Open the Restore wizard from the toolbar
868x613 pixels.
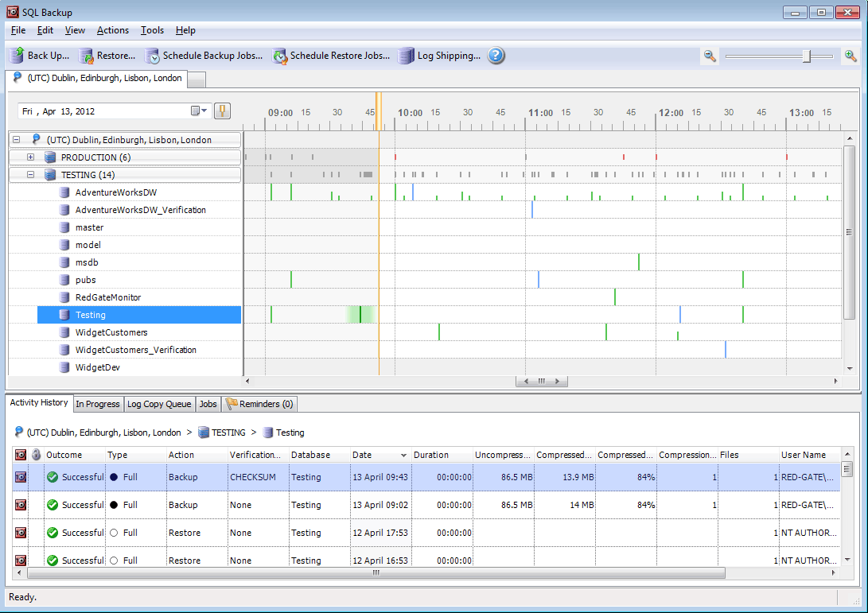(107, 56)
